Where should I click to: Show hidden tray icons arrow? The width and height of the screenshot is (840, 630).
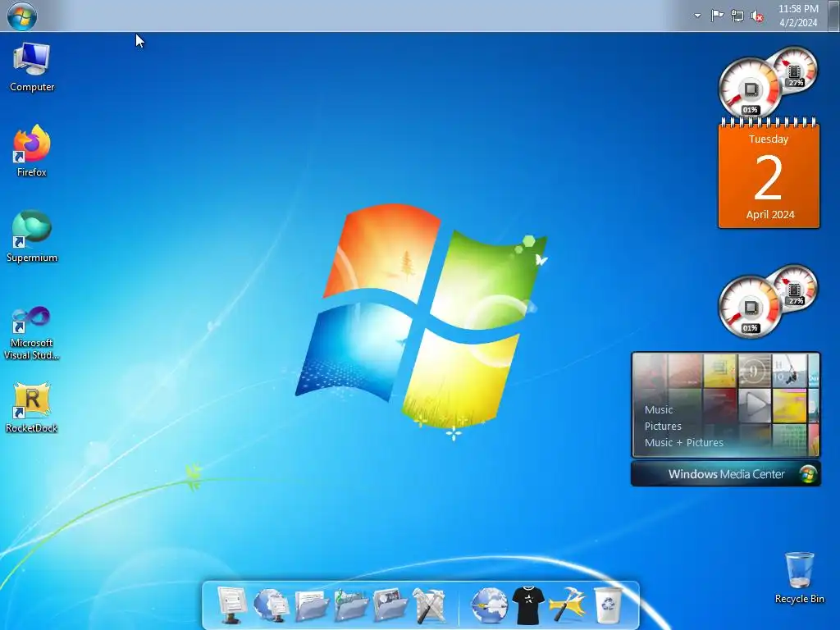coord(697,16)
